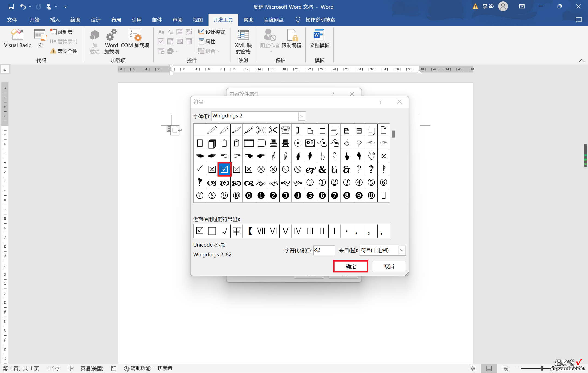Select the boxed X symbol next to checkmark
This screenshot has width=588, height=373.
point(212,169)
